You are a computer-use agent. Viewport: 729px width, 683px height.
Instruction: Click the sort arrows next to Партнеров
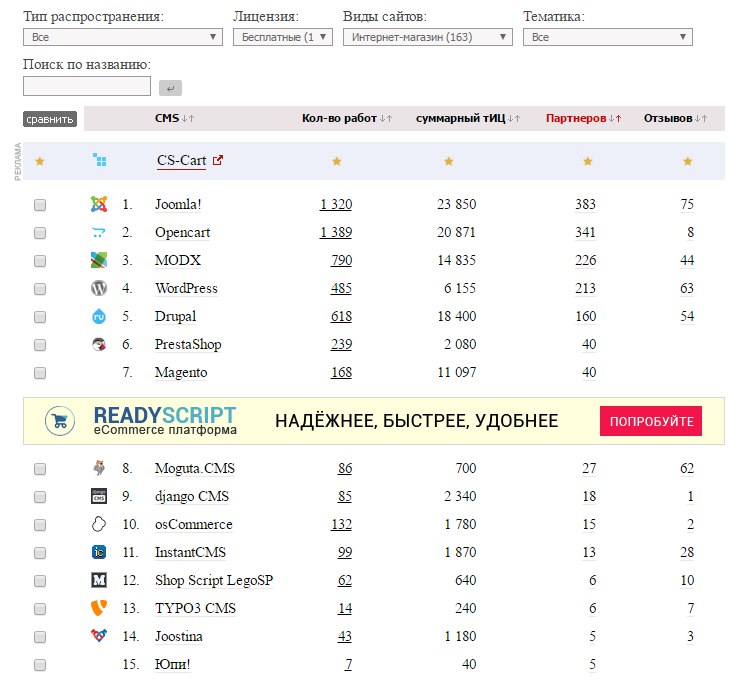(x=615, y=119)
